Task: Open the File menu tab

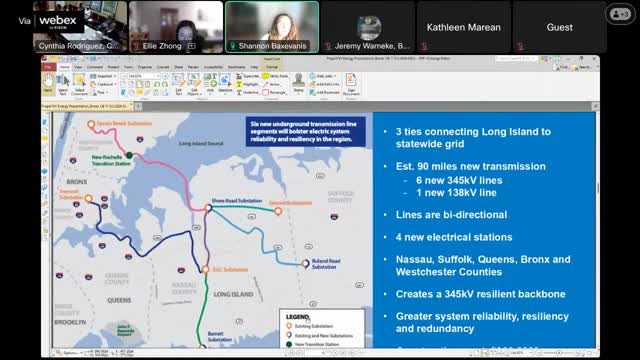Action: tap(48, 67)
